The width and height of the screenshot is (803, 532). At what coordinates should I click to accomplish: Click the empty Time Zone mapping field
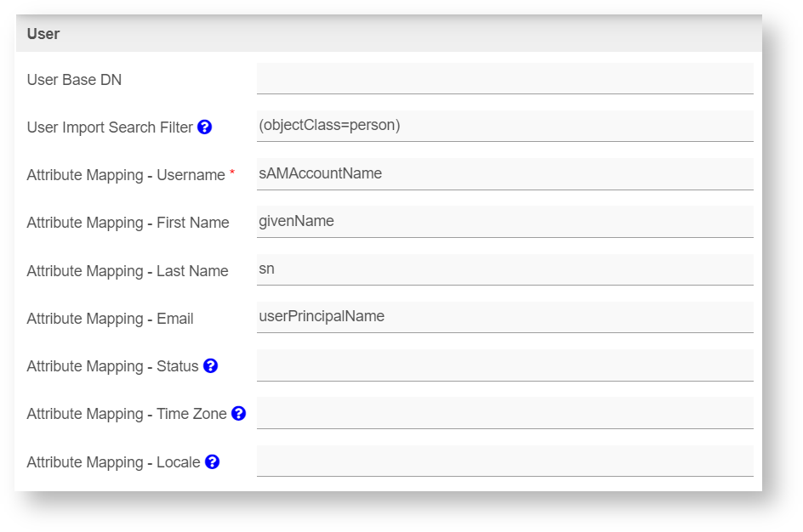(x=504, y=413)
